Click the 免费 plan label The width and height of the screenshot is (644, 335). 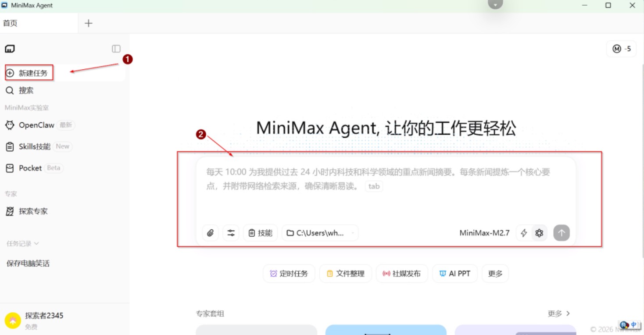pos(31,327)
